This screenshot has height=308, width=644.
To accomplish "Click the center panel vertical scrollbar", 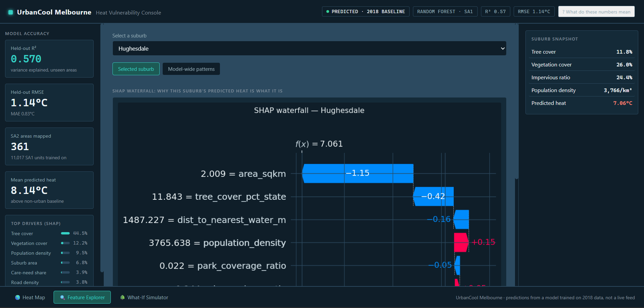I will click(517, 101).
